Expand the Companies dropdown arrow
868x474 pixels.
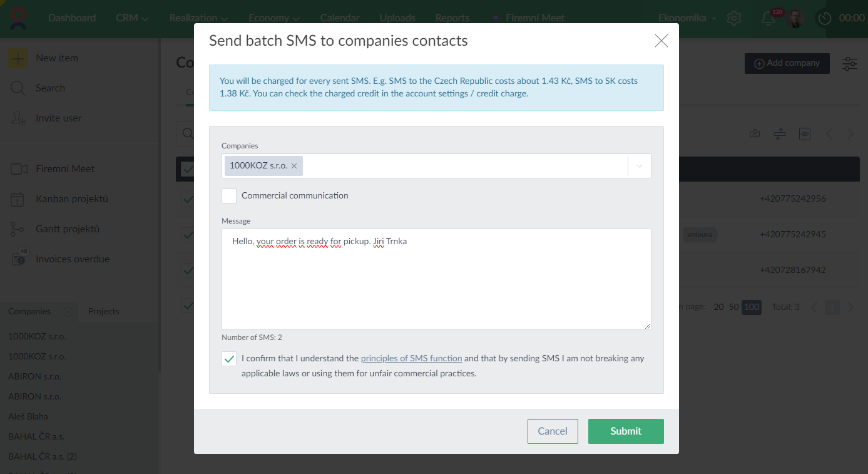pos(640,166)
